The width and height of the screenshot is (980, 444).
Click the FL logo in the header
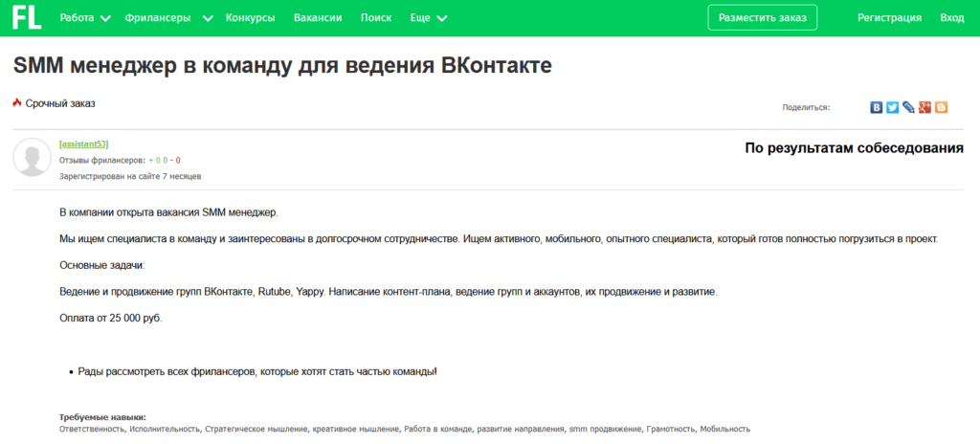pyautogui.click(x=26, y=17)
